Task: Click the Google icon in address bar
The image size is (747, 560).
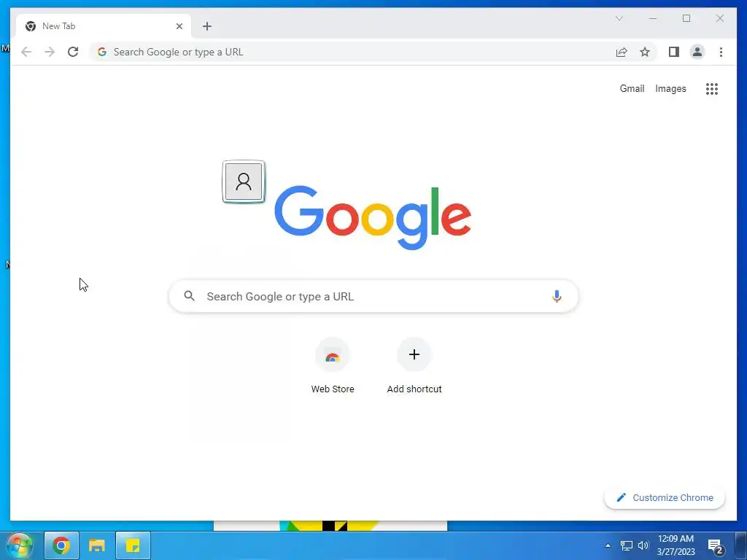Action: click(x=102, y=52)
